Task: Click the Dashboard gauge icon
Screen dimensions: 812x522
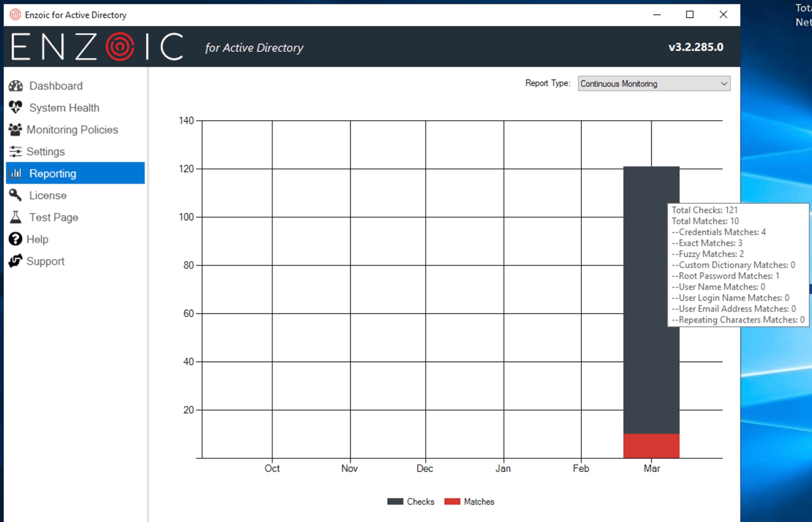Action: click(x=15, y=86)
